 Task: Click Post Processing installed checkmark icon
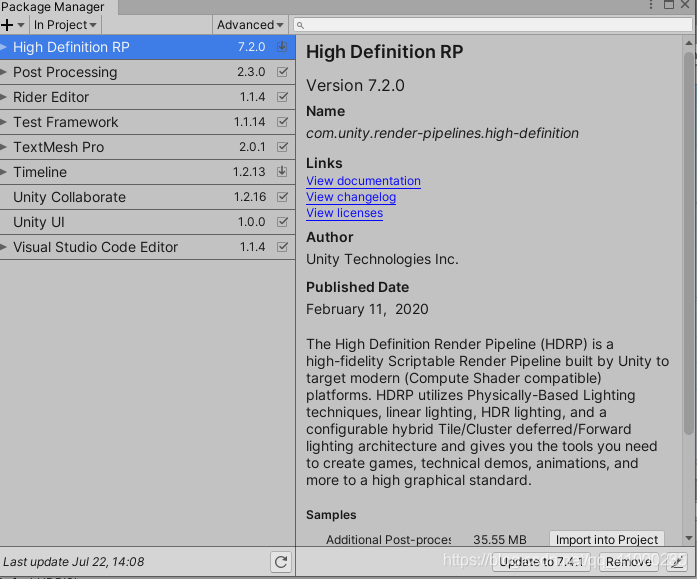click(x=282, y=72)
